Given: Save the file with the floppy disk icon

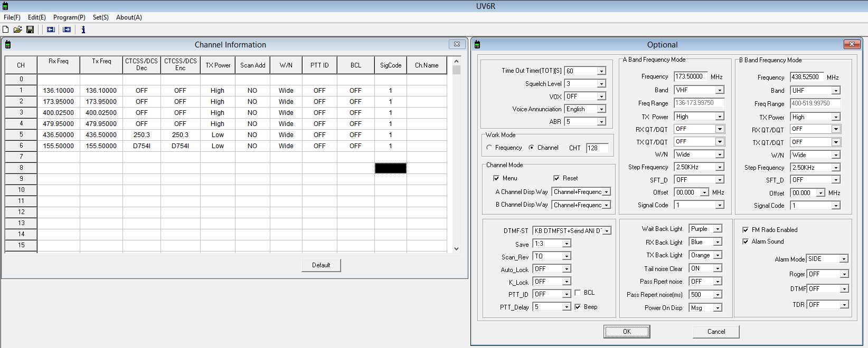Looking at the screenshot, I should [30, 30].
